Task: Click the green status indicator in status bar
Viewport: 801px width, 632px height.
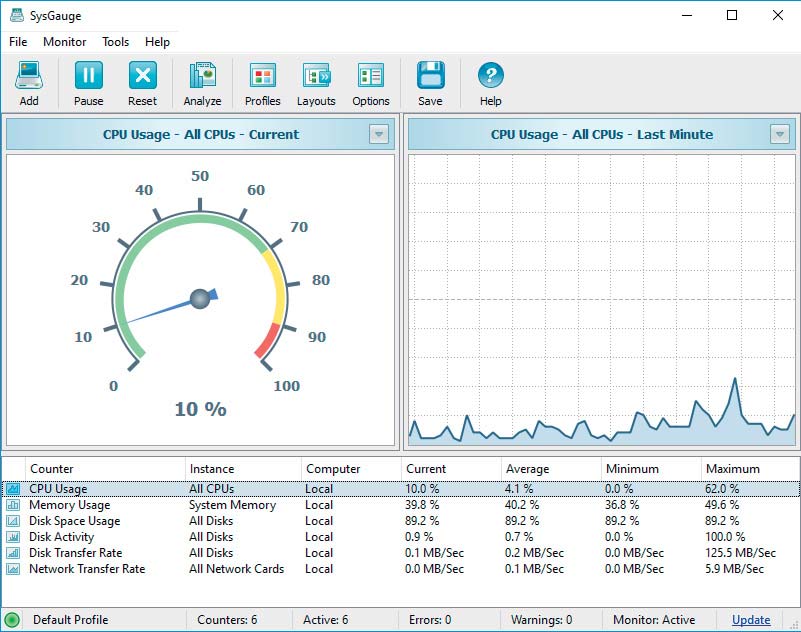Action: point(12,620)
